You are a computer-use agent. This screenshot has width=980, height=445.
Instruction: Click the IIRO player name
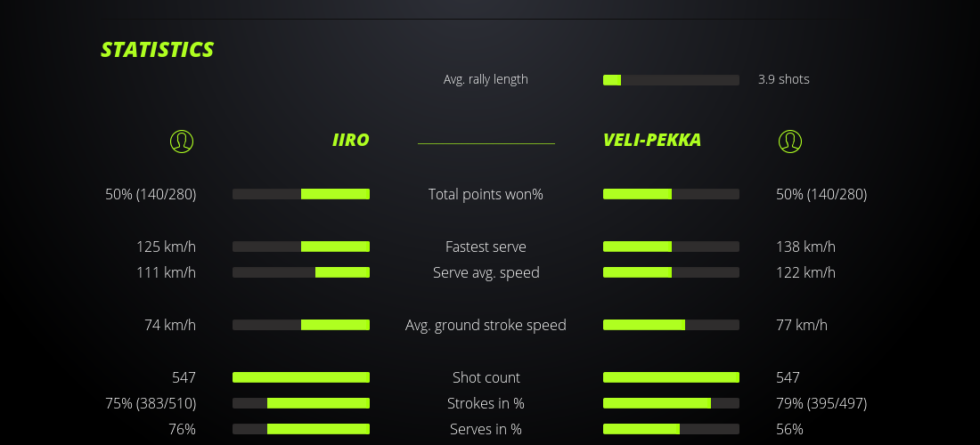point(350,141)
